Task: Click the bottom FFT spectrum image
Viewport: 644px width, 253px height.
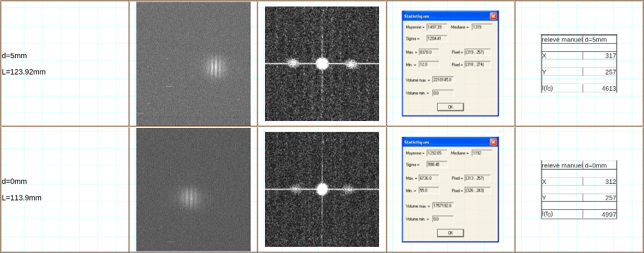Action: (322, 189)
